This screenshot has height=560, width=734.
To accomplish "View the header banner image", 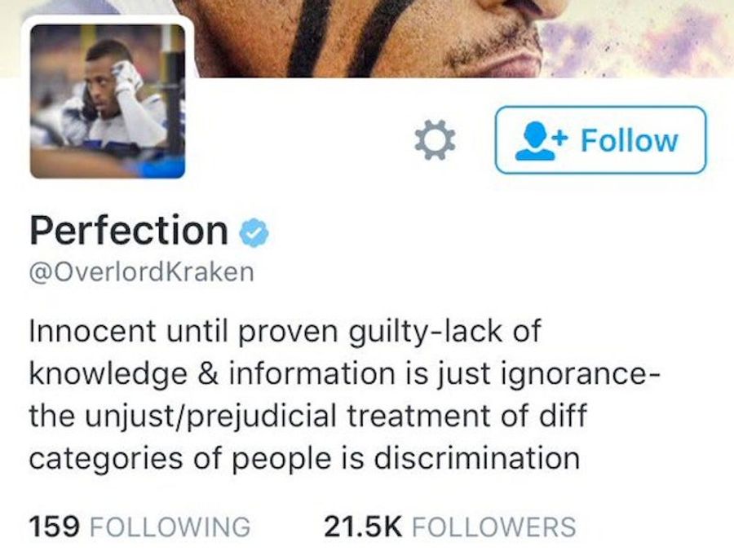I will tap(367, 38).
